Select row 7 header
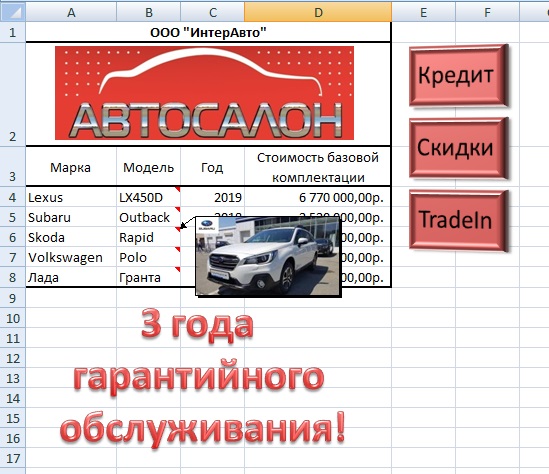549x474 pixels. click(13, 257)
